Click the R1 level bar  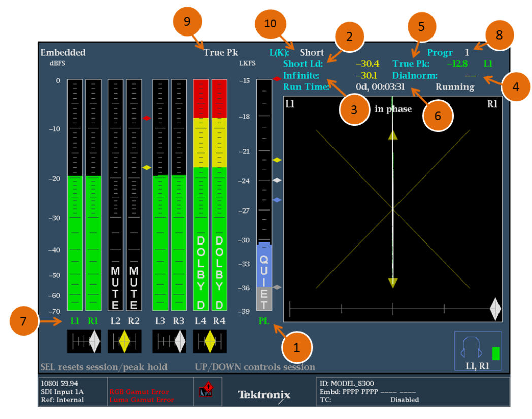coord(93,195)
